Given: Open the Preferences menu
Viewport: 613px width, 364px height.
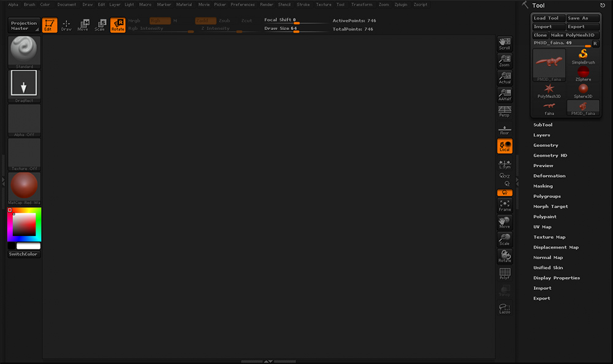Looking at the screenshot, I should coord(242,5).
